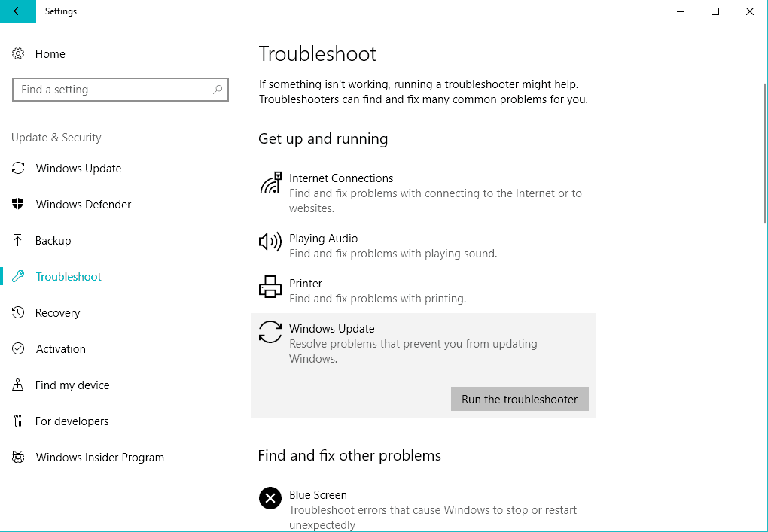Screen dimensions: 768x532
Task: Run the troubleshooter for Windows Update
Action: [x=520, y=400]
